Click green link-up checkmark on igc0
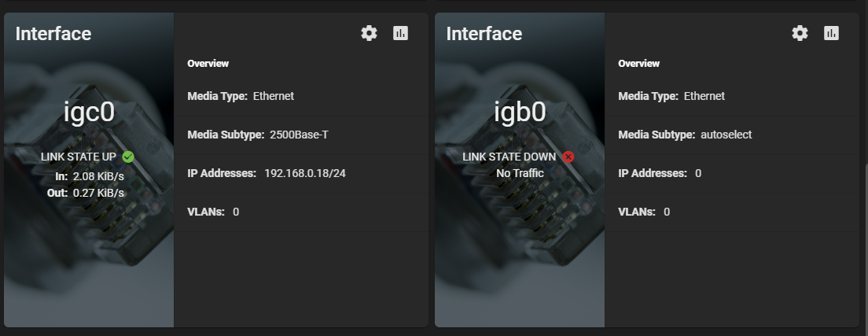Screen dimensions: 868x336 click(128, 157)
